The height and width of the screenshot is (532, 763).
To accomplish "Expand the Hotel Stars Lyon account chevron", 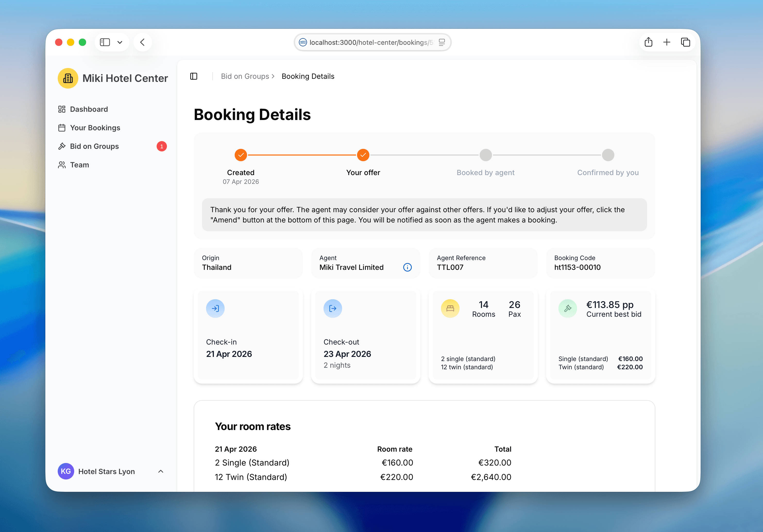I will click(x=160, y=471).
